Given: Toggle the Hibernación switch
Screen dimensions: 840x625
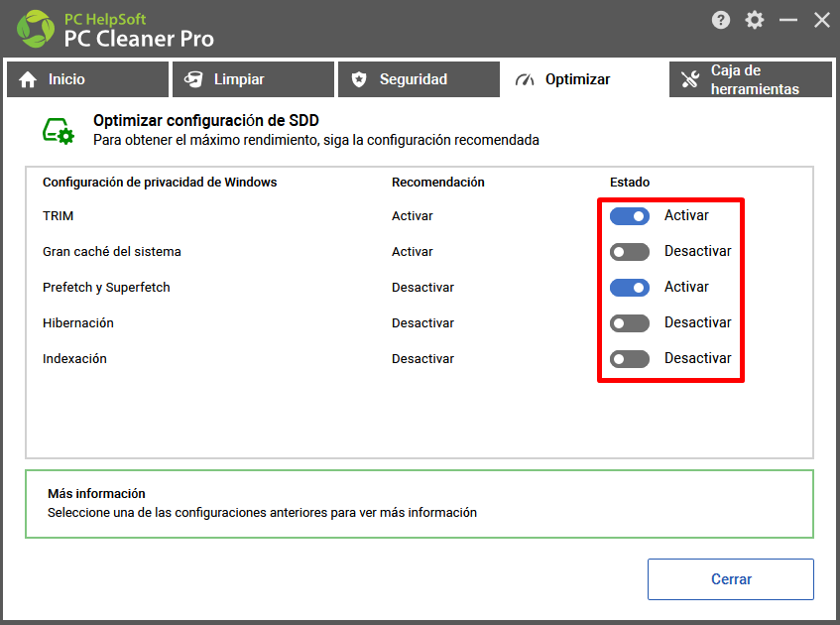Looking at the screenshot, I should 630,323.
